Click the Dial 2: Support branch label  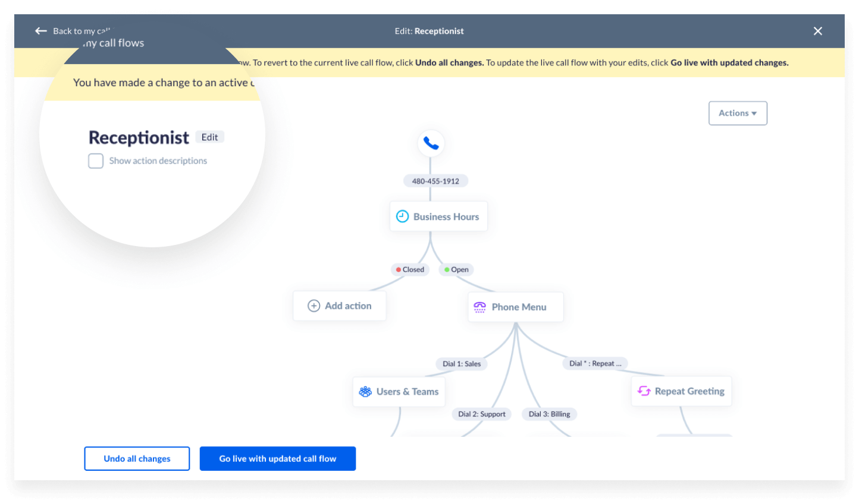482,414
